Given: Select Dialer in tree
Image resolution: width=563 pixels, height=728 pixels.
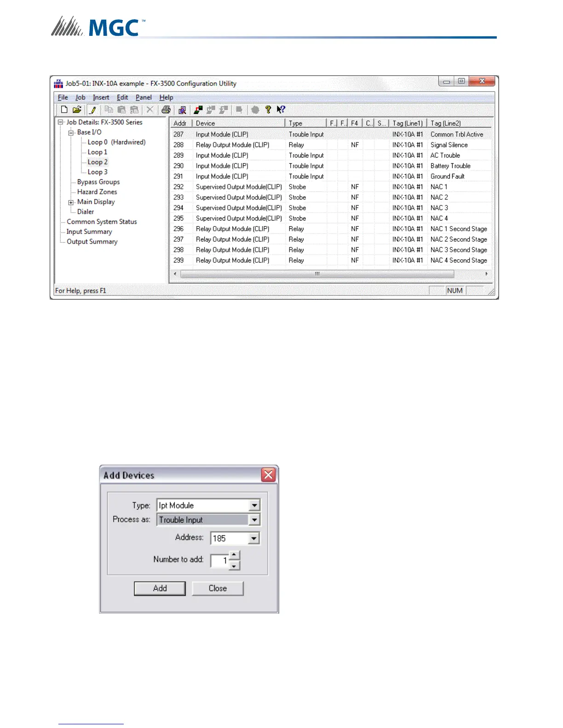Looking at the screenshot, I should tap(86, 212).
